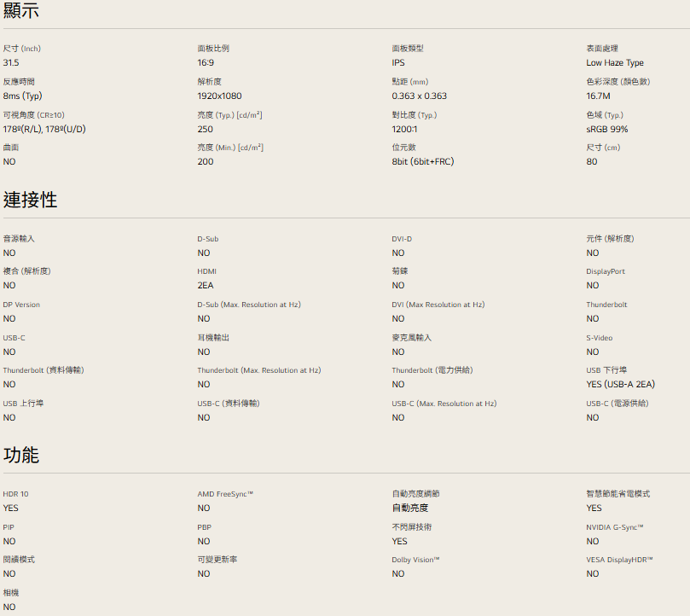The height and width of the screenshot is (616, 690).
Task: Select the 1920x1080 resolution value
Action: coord(219,96)
